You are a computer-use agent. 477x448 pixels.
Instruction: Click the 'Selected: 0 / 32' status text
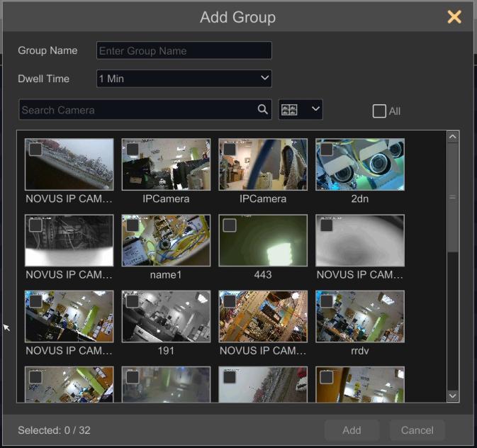click(x=54, y=430)
